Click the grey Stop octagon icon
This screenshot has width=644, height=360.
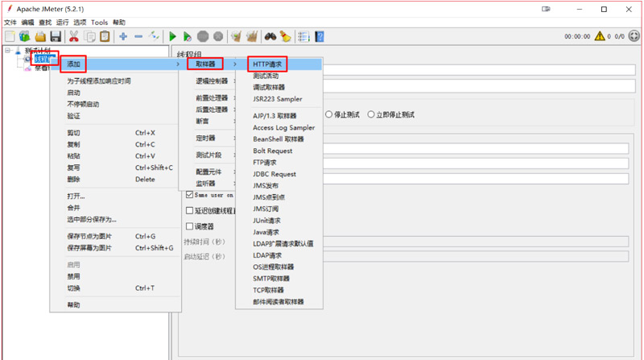[203, 36]
